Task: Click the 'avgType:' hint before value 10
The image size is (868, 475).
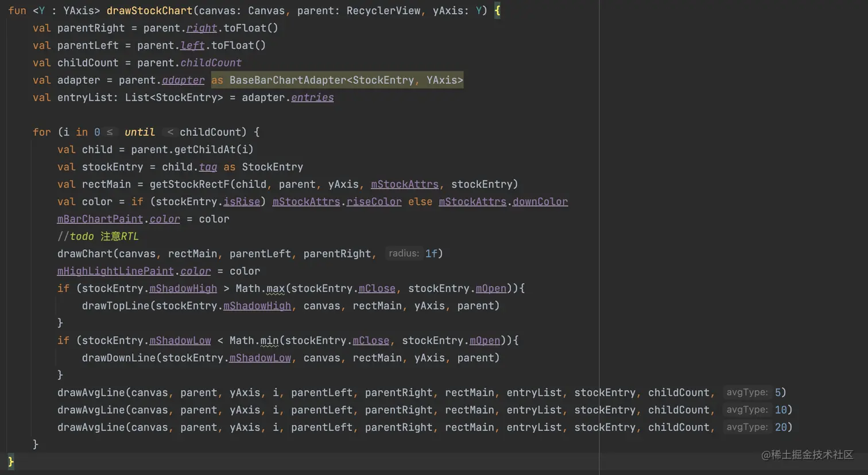Action: (x=747, y=410)
